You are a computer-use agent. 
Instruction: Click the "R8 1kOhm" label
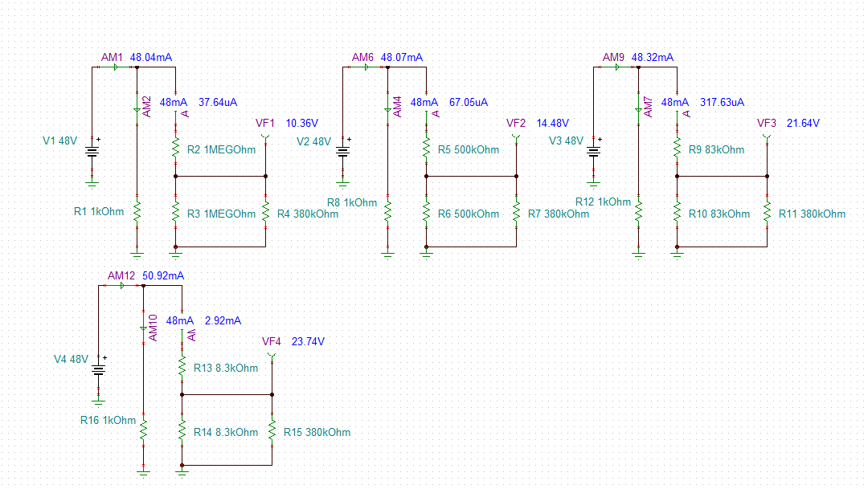352,203
